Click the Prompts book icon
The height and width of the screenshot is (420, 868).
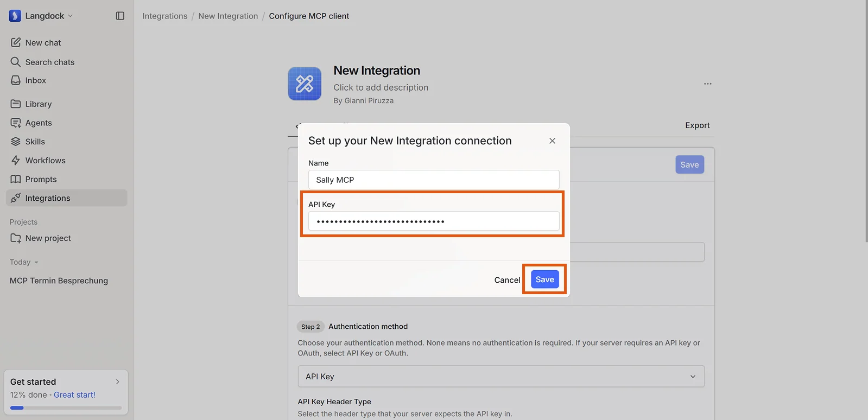[16, 179]
